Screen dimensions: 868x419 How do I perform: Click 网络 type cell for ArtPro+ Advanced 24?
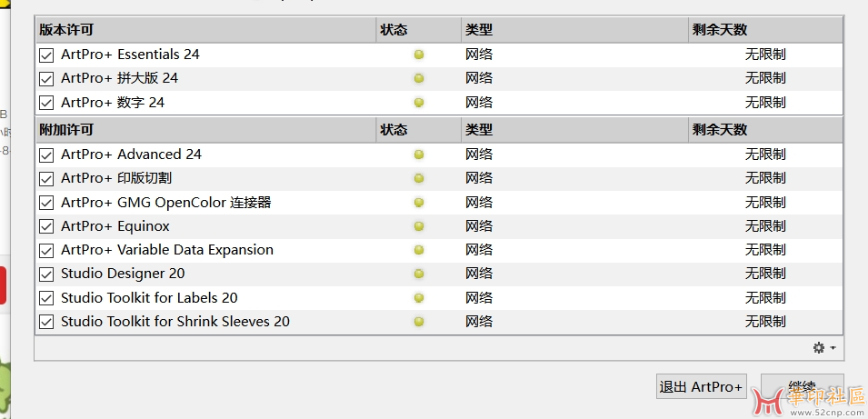pyautogui.click(x=479, y=155)
